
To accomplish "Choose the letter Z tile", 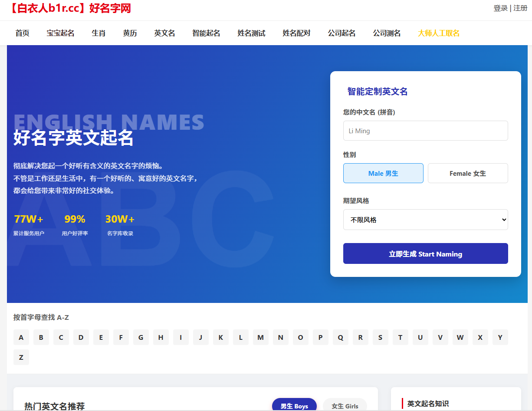I will coord(21,357).
